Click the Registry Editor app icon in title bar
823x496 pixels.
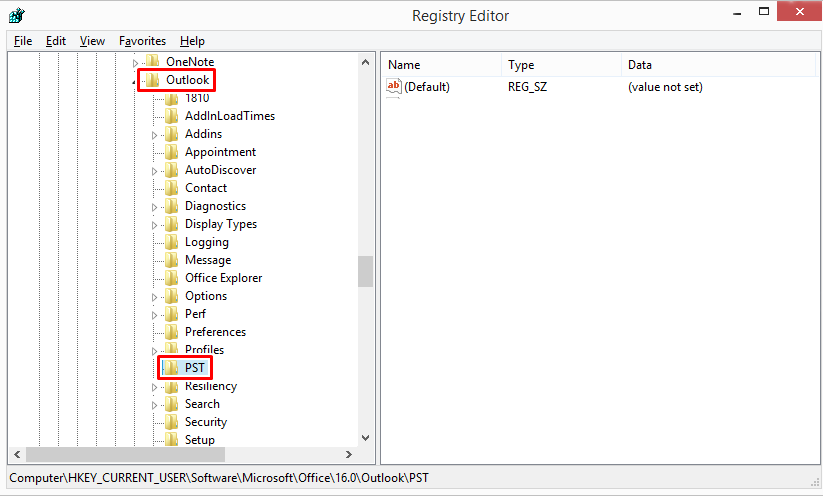tap(17, 15)
